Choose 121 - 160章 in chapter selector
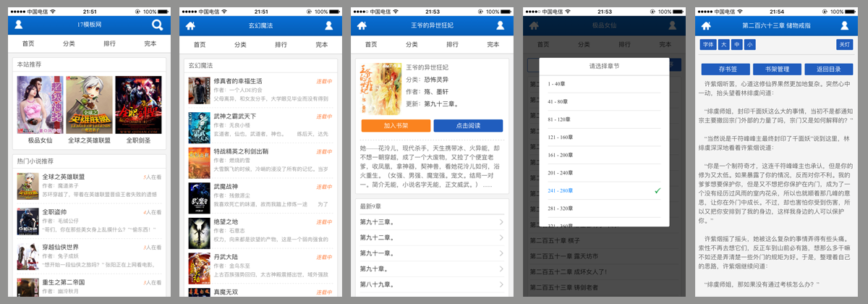The image size is (868, 304). (604, 137)
